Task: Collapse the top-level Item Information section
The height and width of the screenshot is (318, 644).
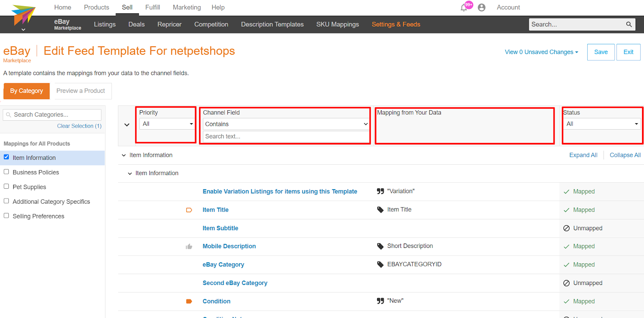Action: (124, 155)
